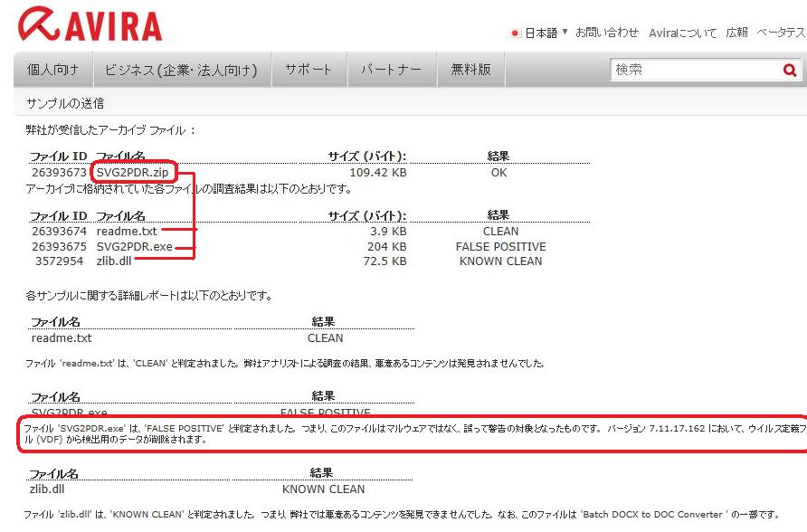This screenshot has width=807, height=532.
Task: Select the 109.42 KB size value
Action: click(x=378, y=173)
